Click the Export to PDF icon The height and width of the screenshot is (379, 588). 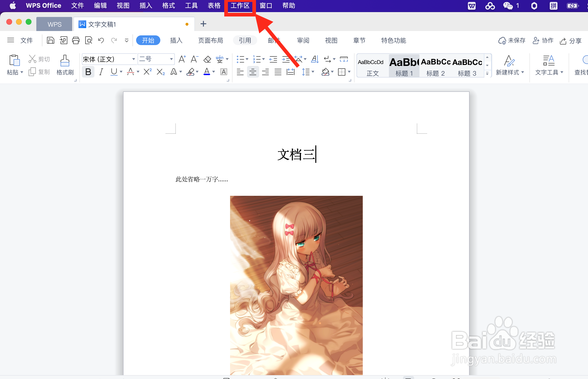coord(63,40)
